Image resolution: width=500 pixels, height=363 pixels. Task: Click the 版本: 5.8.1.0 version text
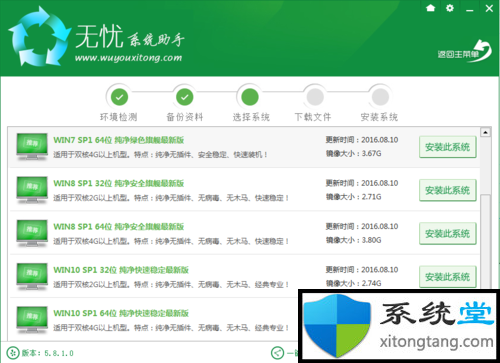pos(48,353)
